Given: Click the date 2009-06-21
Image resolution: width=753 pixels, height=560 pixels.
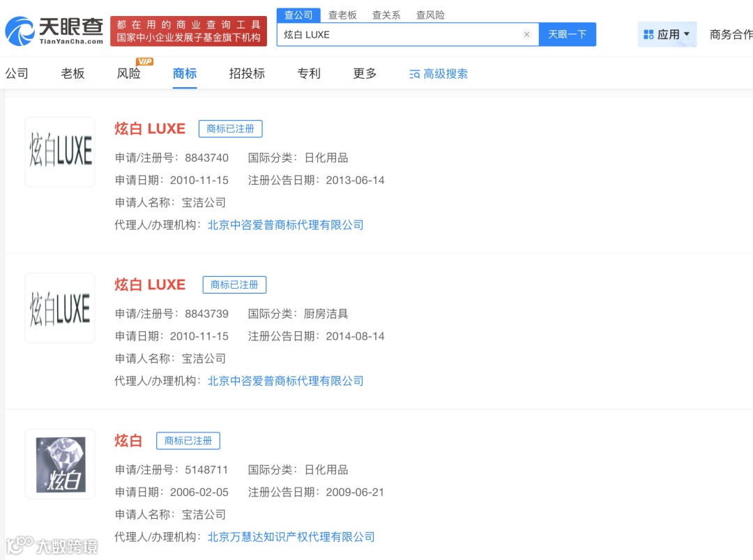Looking at the screenshot, I should 356,492.
